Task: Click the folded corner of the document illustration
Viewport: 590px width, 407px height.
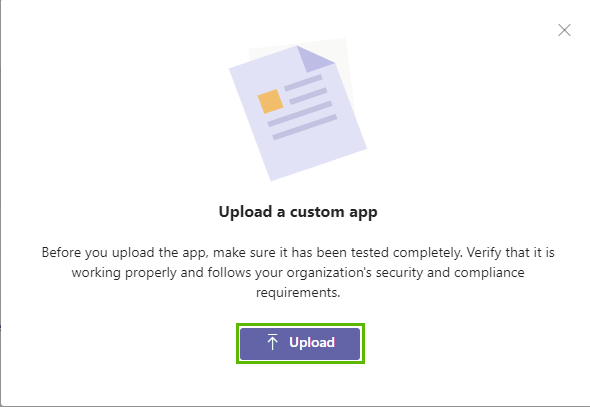Action: coord(313,58)
